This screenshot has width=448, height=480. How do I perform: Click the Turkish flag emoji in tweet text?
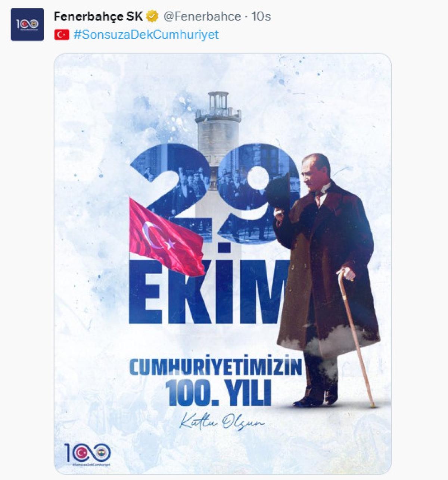pyautogui.click(x=62, y=35)
